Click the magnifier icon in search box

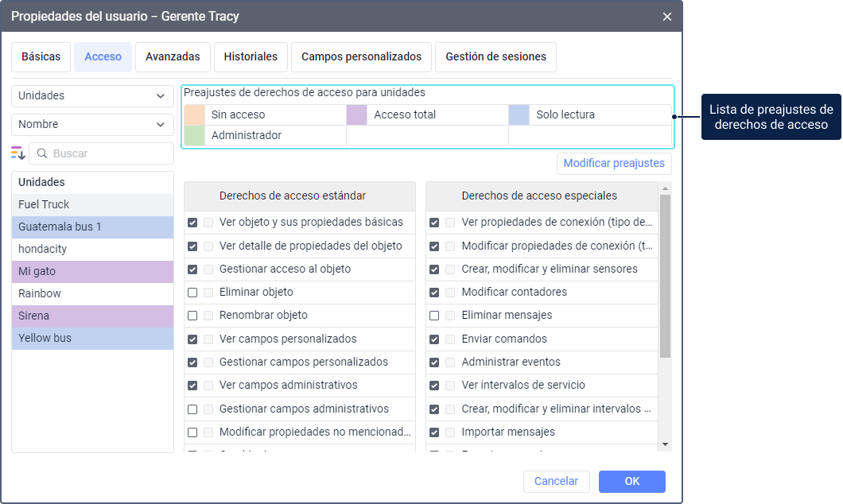coord(42,153)
